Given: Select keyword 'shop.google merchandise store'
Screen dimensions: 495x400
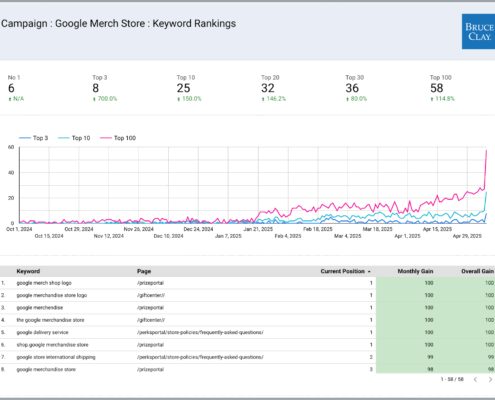Looking at the screenshot, I should (x=52, y=345).
